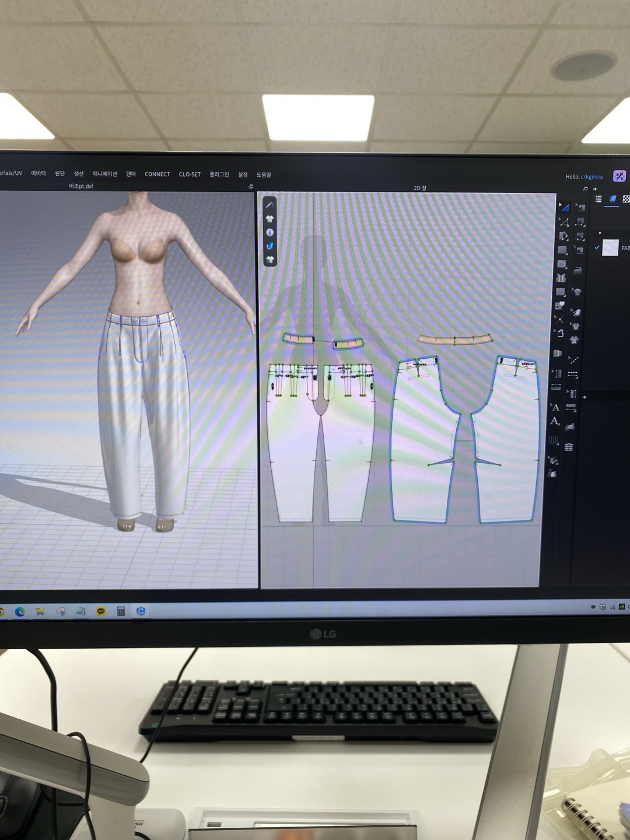Click the crkginew username link
This screenshot has width=630, height=840.
(591, 177)
